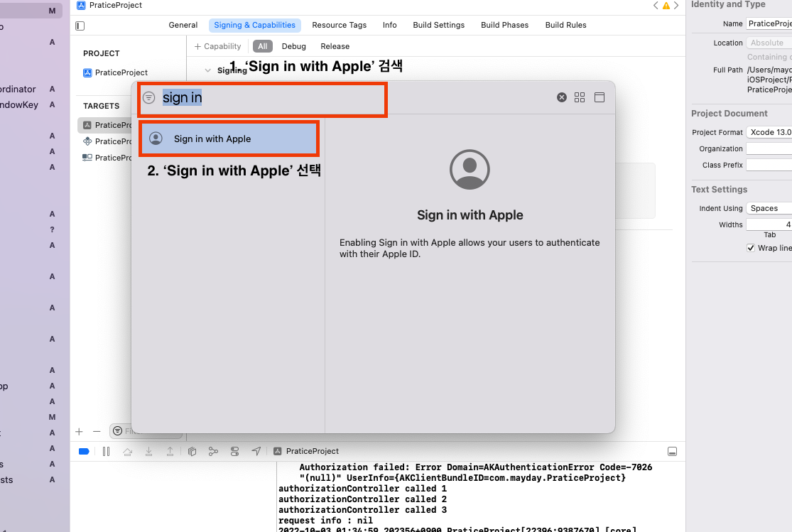Viewport: 792px width, 532px height.
Task: Open the Project Format Xcode 13.0 dropdown
Action: 769,132
